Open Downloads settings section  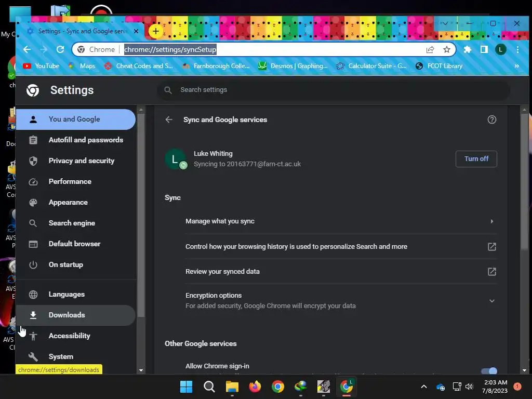75,315
